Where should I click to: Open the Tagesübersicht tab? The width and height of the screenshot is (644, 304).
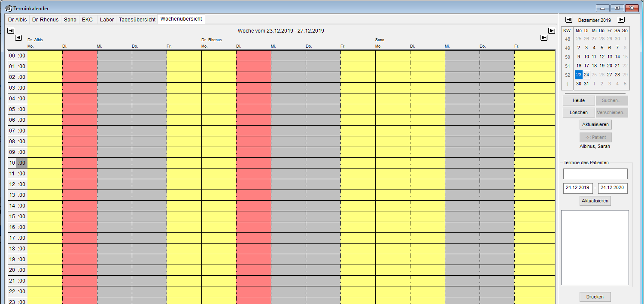point(137,19)
